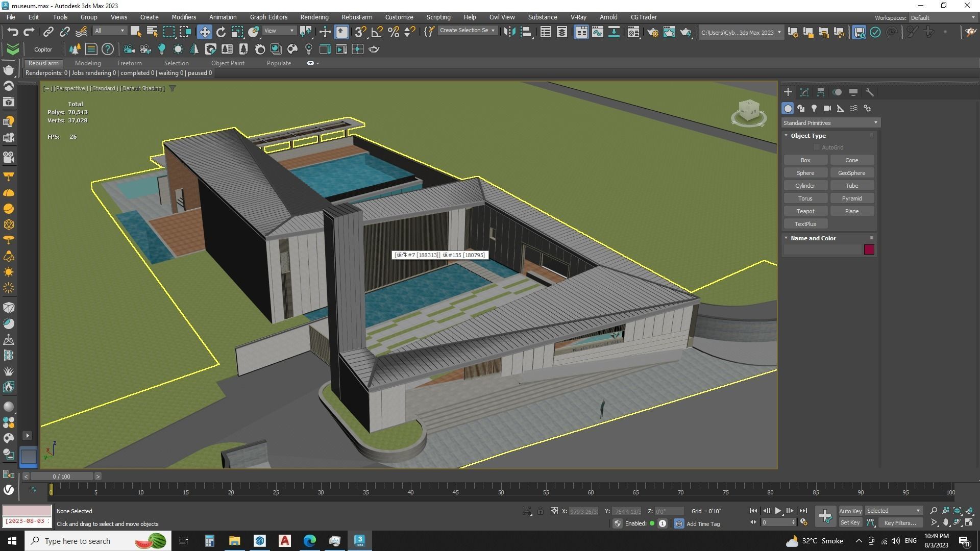Image resolution: width=980 pixels, height=551 pixels.
Task: Toggle absolute transform type-in mode
Action: point(554,511)
